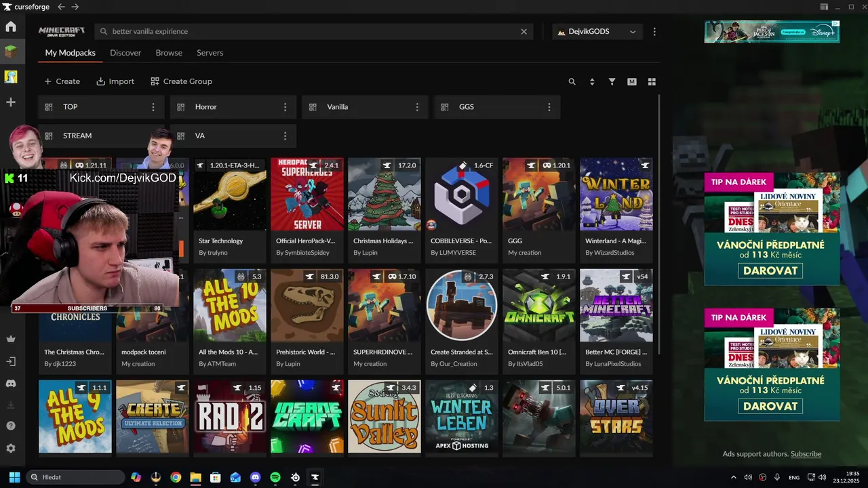Clear the search field with the X icon

[524, 31]
